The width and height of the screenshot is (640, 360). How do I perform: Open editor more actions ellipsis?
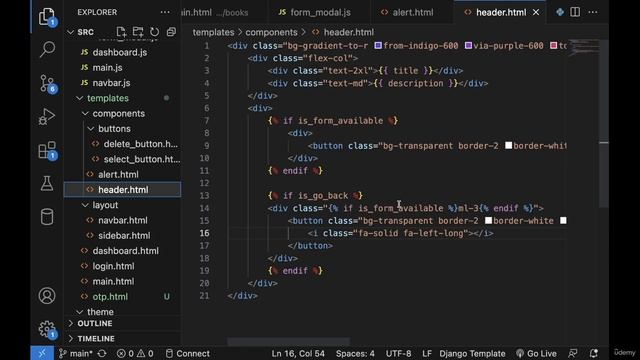[x=593, y=12]
